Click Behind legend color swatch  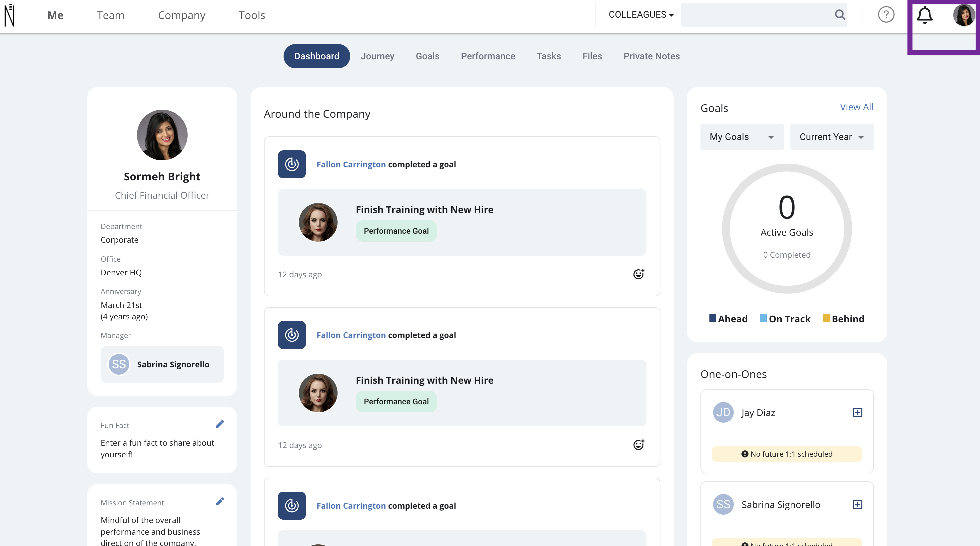[826, 318]
